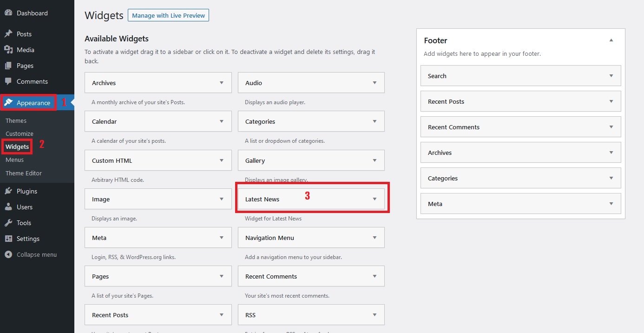Collapse the admin menu
The height and width of the screenshot is (333, 644).
click(x=31, y=254)
